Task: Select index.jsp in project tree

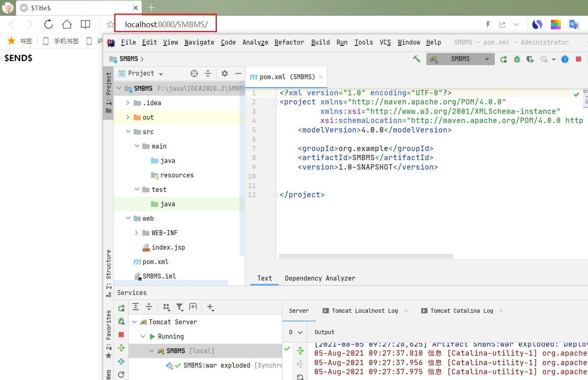Action: (x=168, y=247)
